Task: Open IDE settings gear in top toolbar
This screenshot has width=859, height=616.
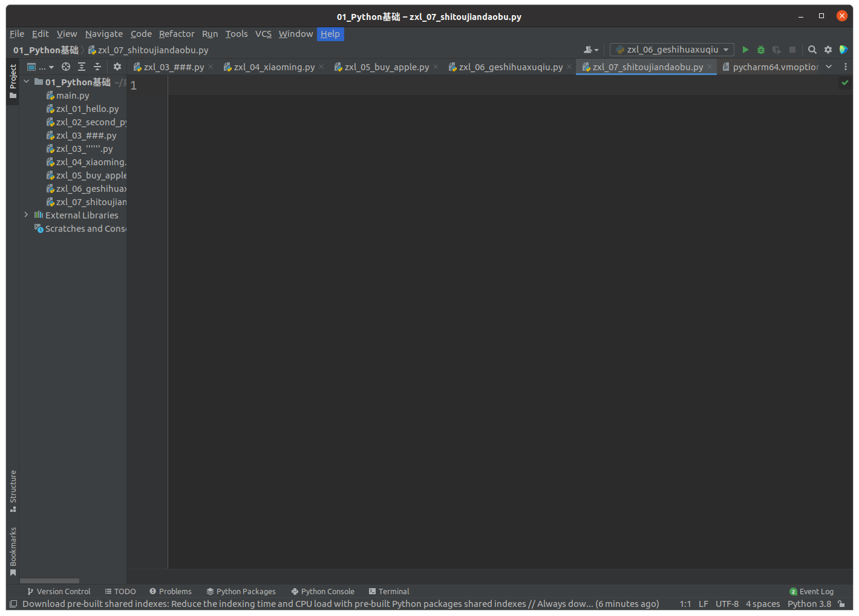Action: pos(828,50)
